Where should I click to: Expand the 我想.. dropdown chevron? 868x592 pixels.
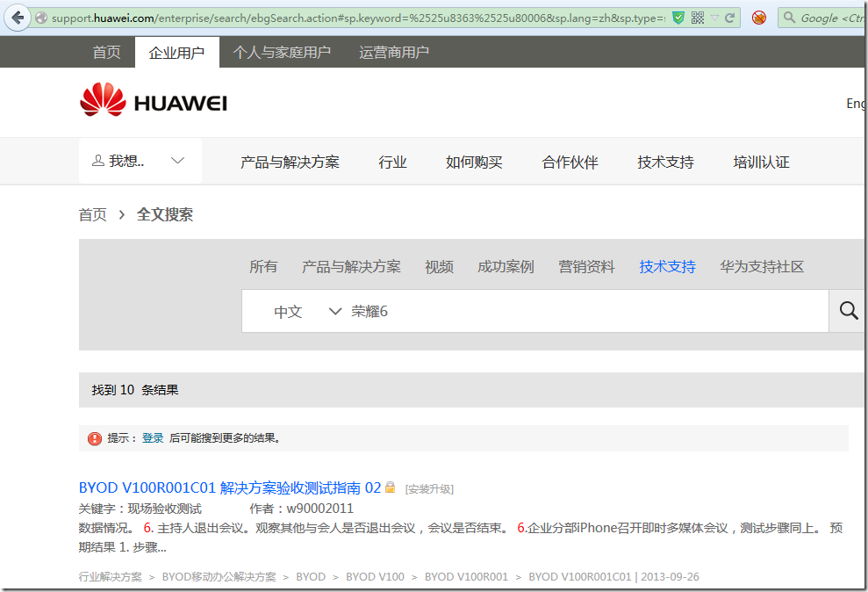(x=177, y=161)
